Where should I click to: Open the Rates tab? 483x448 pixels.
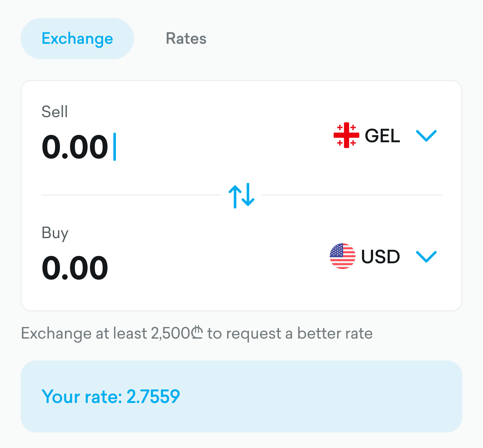click(186, 39)
